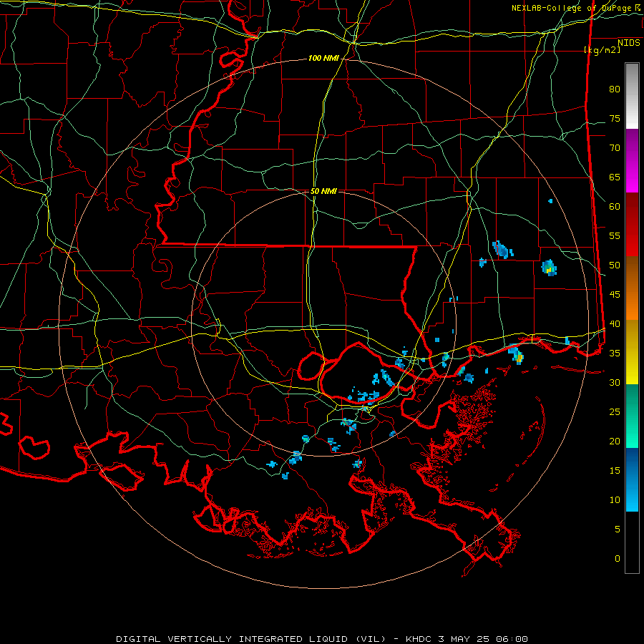Select the black bottom segment of color bar
This screenshot has height=644, width=644.
[632, 542]
